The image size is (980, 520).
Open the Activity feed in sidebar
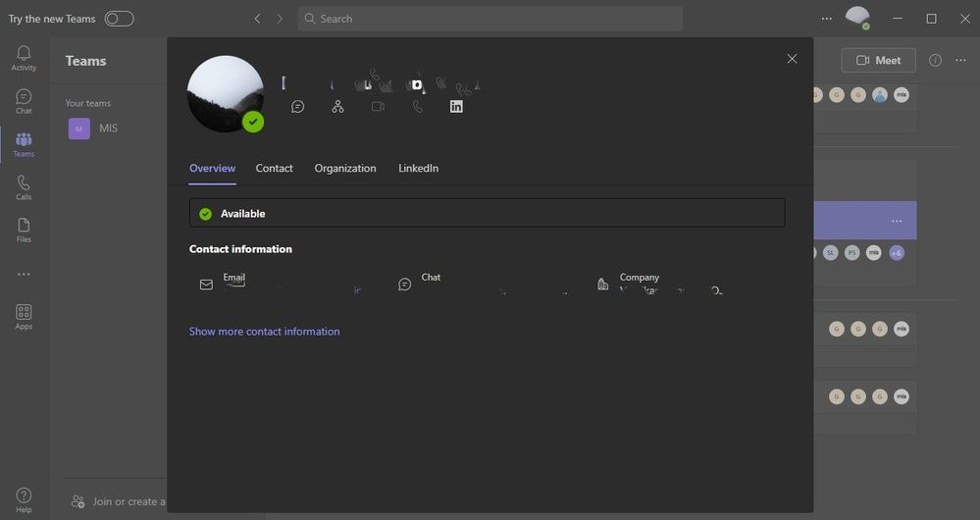tap(24, 58)
